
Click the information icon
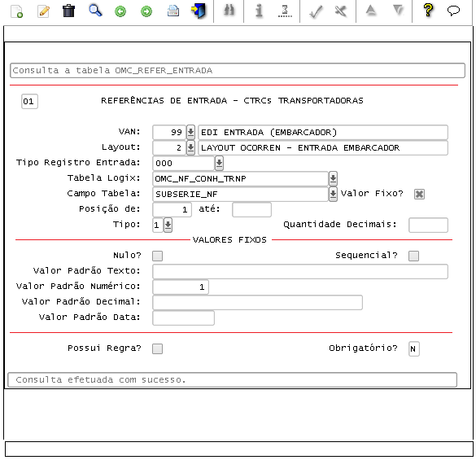[x=259, y=11]
